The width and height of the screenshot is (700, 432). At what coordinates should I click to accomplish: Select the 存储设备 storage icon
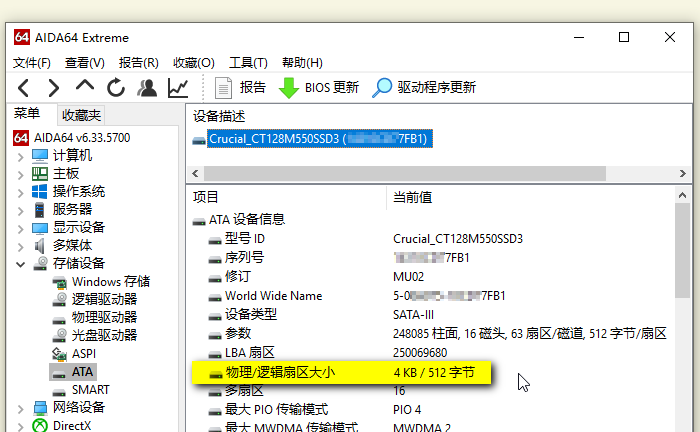[x=40, y=263]
